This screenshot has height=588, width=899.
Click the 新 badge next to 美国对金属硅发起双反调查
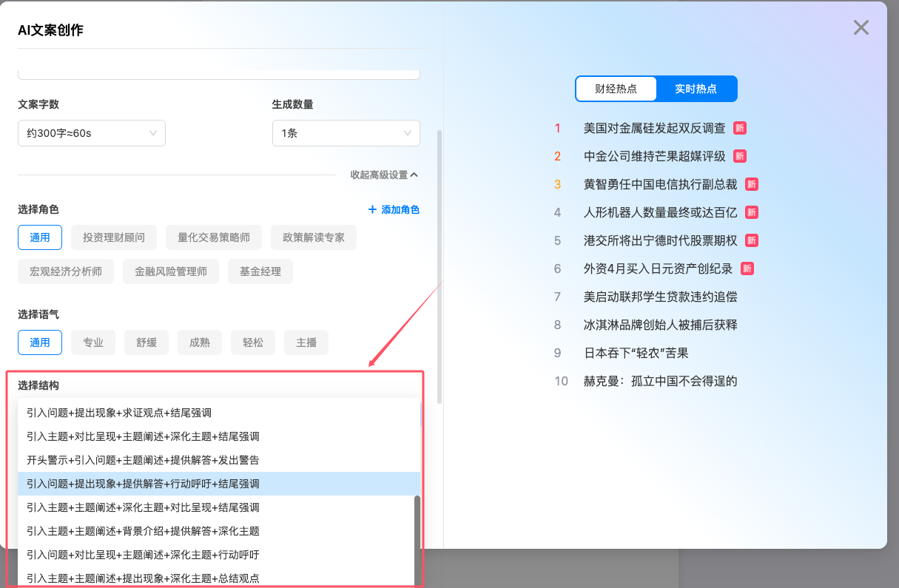pos(739,128)
